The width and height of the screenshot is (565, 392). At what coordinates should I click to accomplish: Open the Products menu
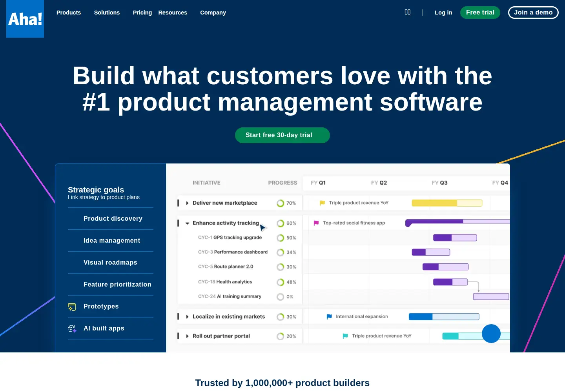tap(69, 13)
